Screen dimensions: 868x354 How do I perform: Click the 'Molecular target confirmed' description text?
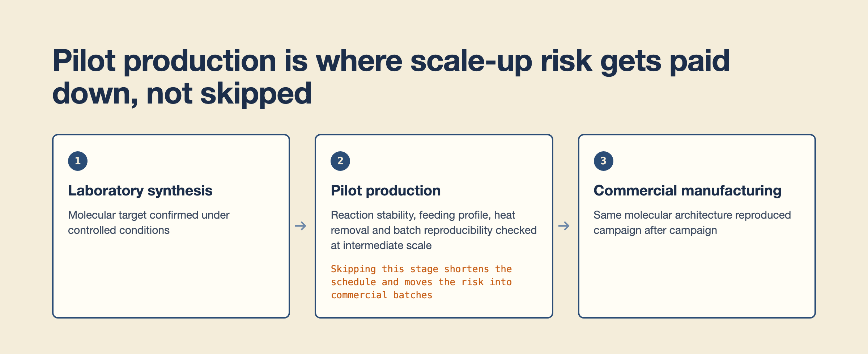[149, 223]
